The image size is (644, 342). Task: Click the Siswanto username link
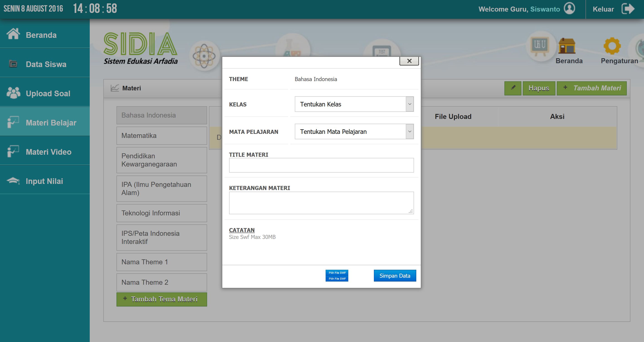[545, 9]
